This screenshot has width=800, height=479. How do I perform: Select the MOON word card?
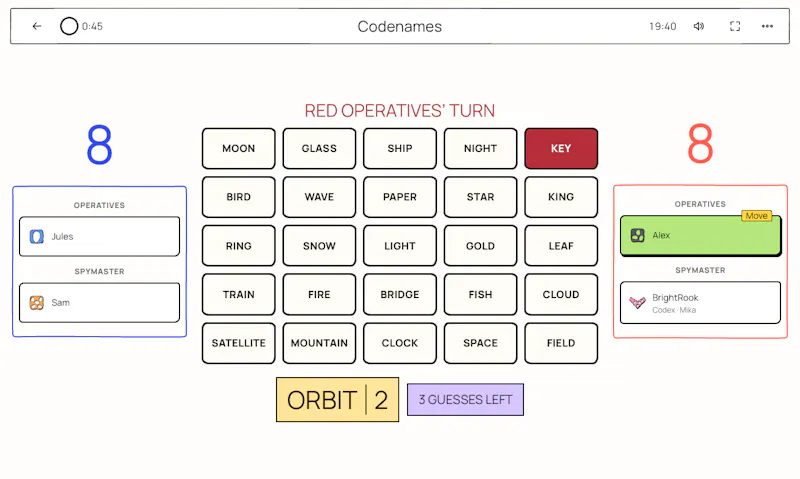pyautogui.click(x=238, y=148)
